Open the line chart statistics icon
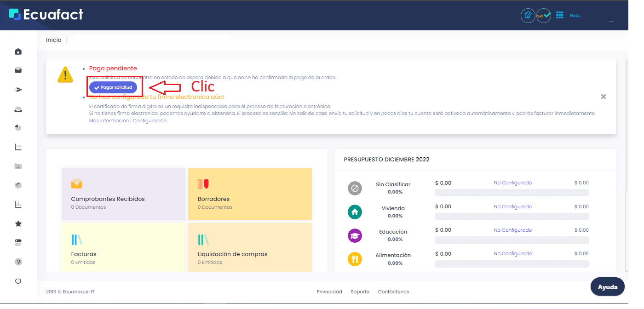 pyautogui.click(x=18, y=146)
